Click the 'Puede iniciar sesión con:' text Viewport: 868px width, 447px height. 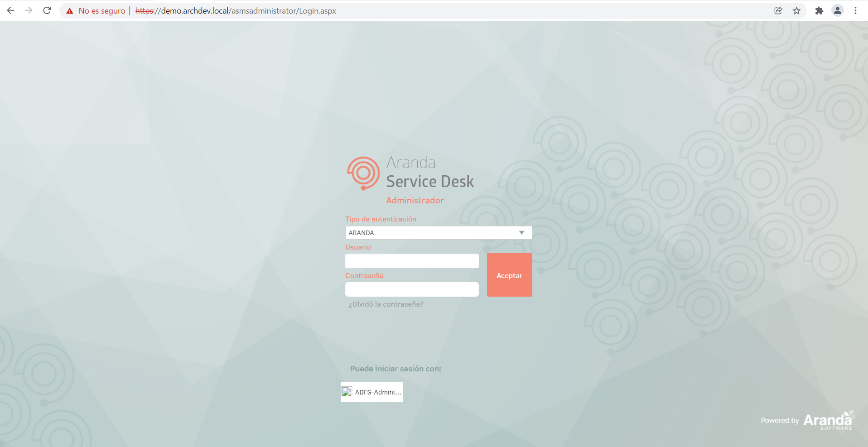click(x=395, y=369)
